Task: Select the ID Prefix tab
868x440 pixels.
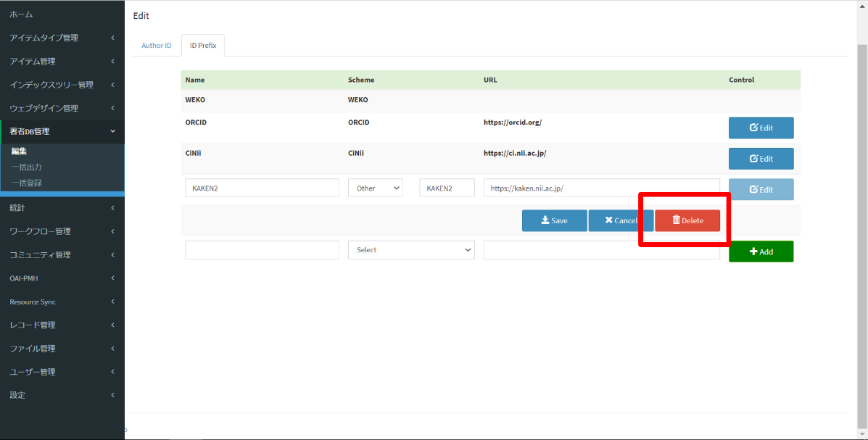Action: click(203, 46)
